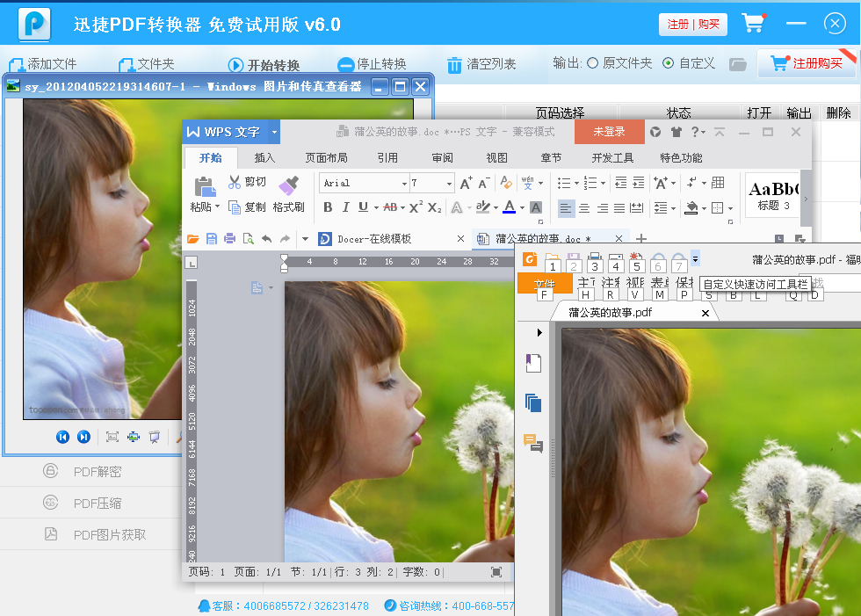861x616 pixels.
Task: Decrease font size with the A- icon
Action: click(484, 184)
